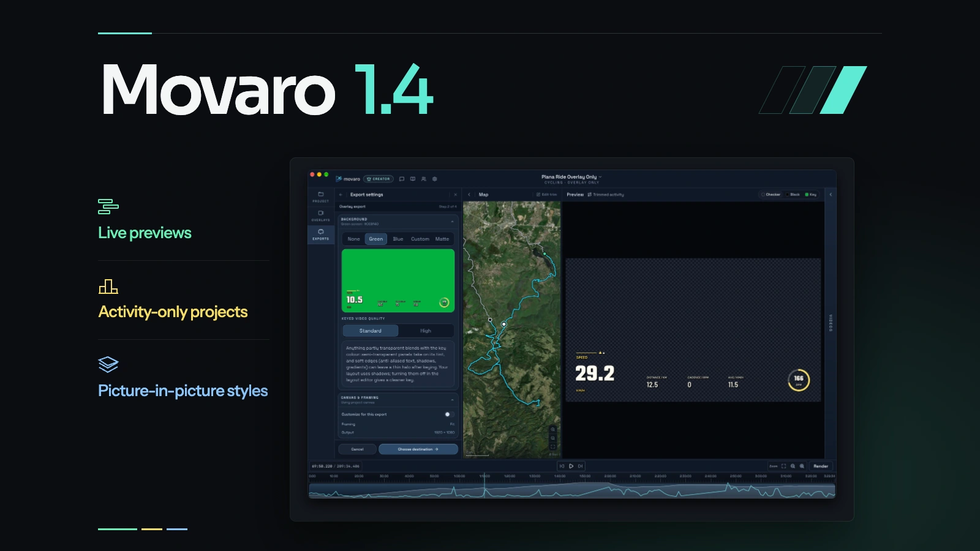Click the movaro logo icon

(x=339, y=179)
